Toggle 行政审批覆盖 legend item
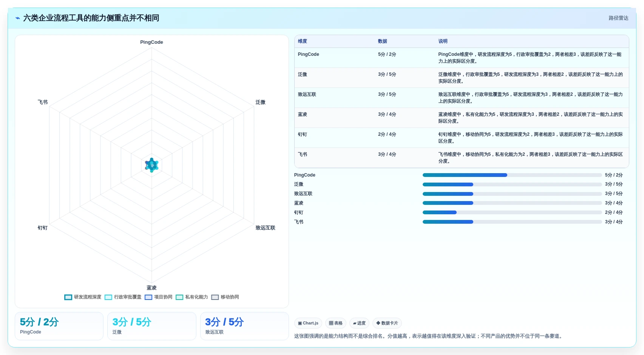The image size is (644, 355). [x=123, y=297]
